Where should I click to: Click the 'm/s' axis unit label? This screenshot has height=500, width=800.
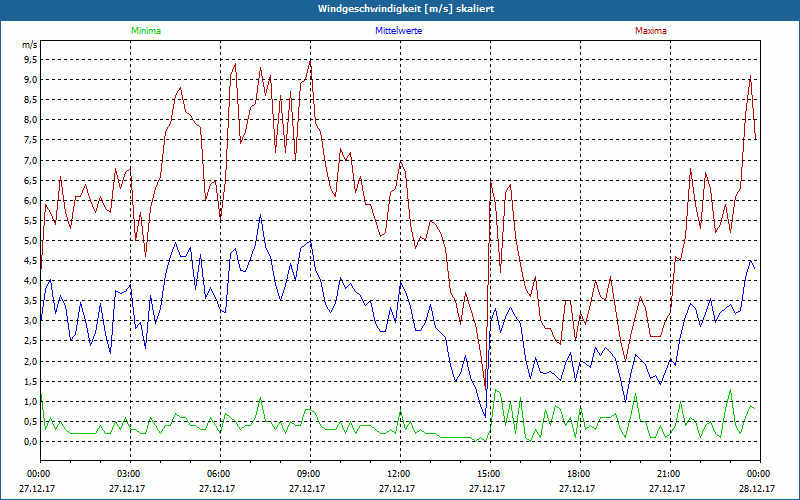click(30, 45)
